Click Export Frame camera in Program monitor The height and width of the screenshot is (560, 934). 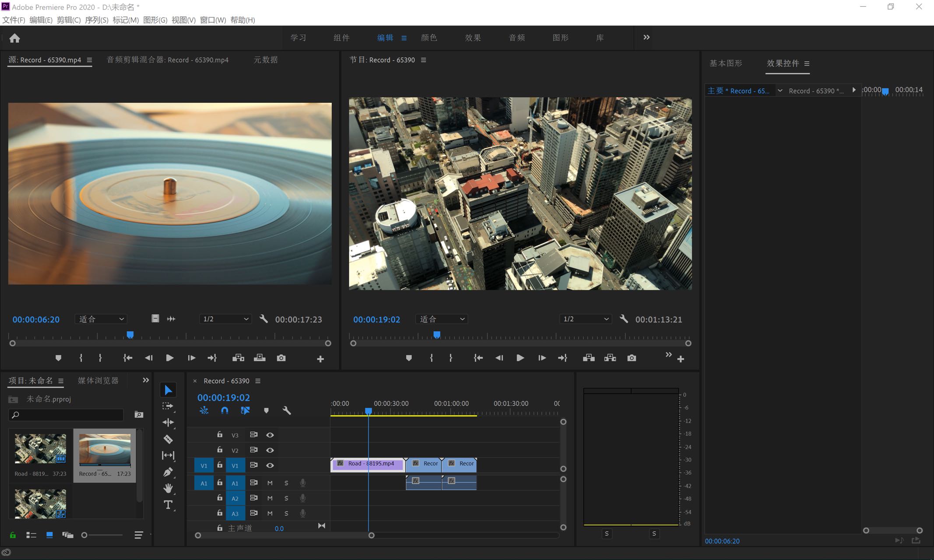point(631,358)
